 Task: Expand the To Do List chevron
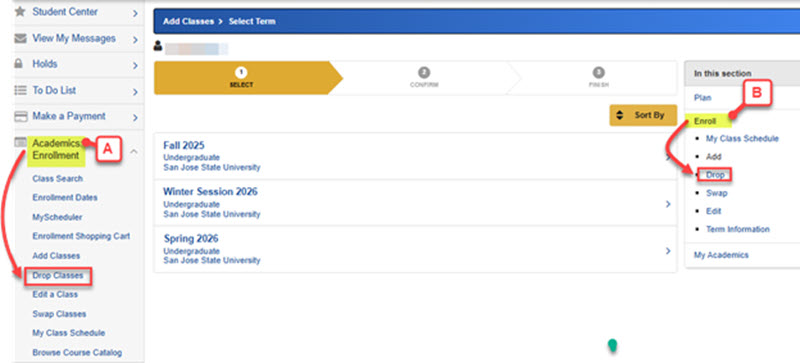tap(135, 92)
